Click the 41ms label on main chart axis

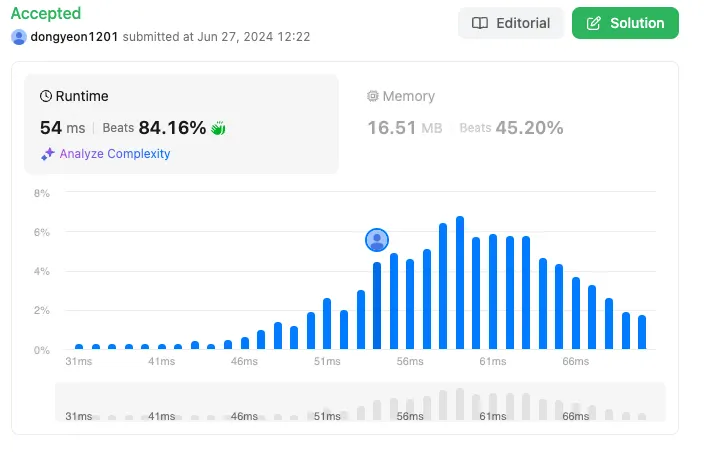[161, 361]
